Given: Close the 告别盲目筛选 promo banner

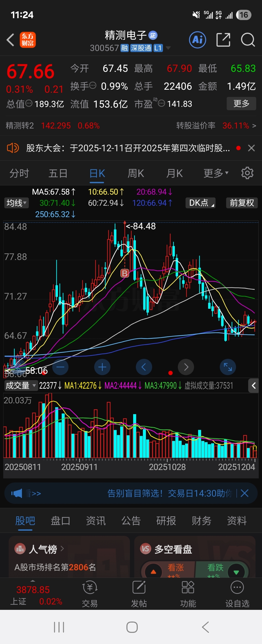Looking at the screenshot, I should click(x=244, y=493).
